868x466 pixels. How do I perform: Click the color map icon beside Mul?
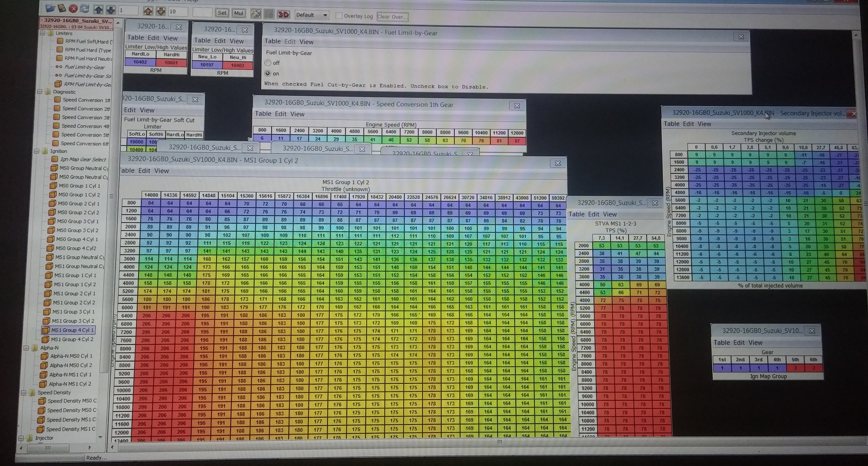tap(256, 14)
